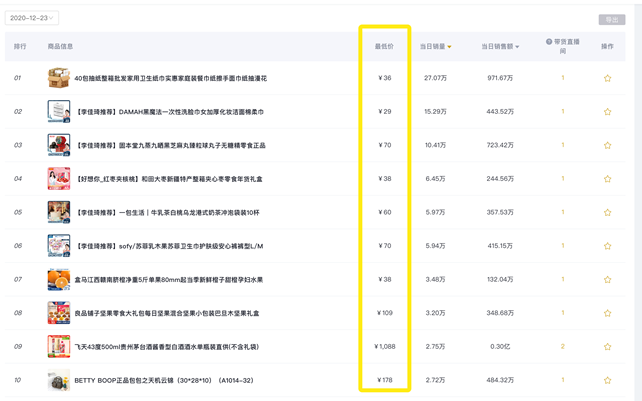Click thumbnail of rank 07 orange product
642x401 pixels.
(x=58, y=280)
